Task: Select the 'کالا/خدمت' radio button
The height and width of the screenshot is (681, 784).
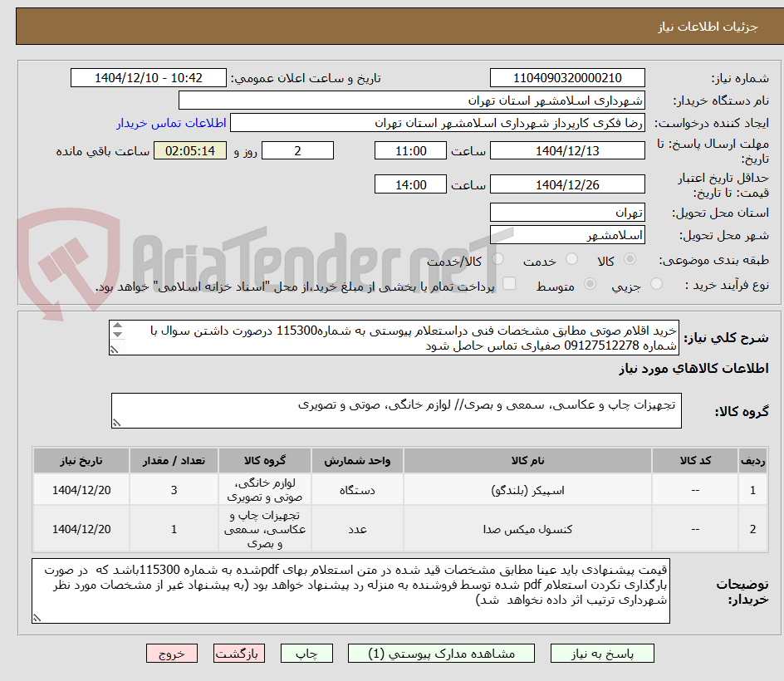Action: [x=497, y=259]
